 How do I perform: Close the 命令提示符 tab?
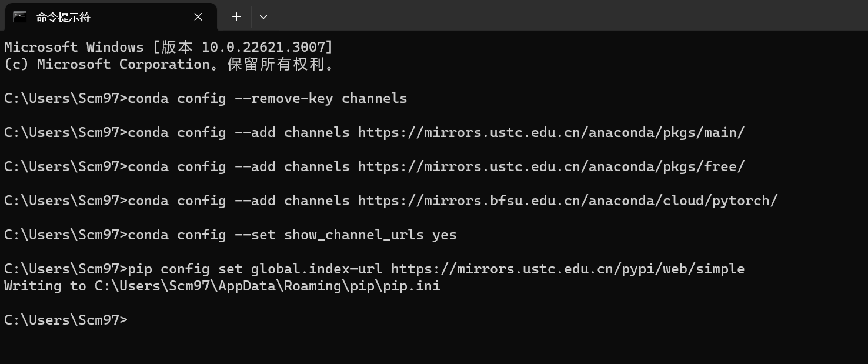point(198,17)
